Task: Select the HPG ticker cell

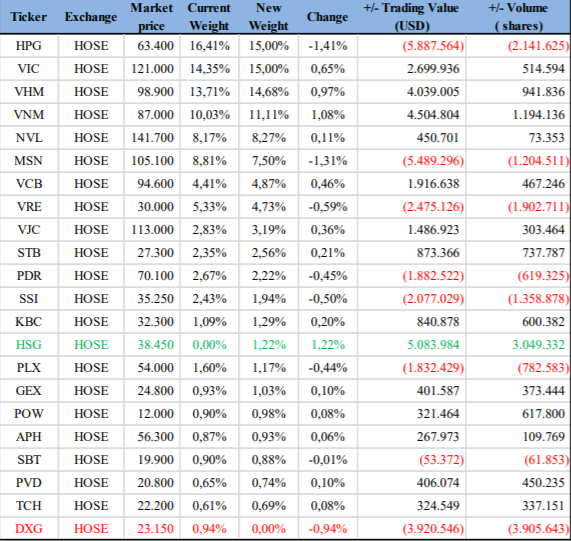Action: click(29, 46)
